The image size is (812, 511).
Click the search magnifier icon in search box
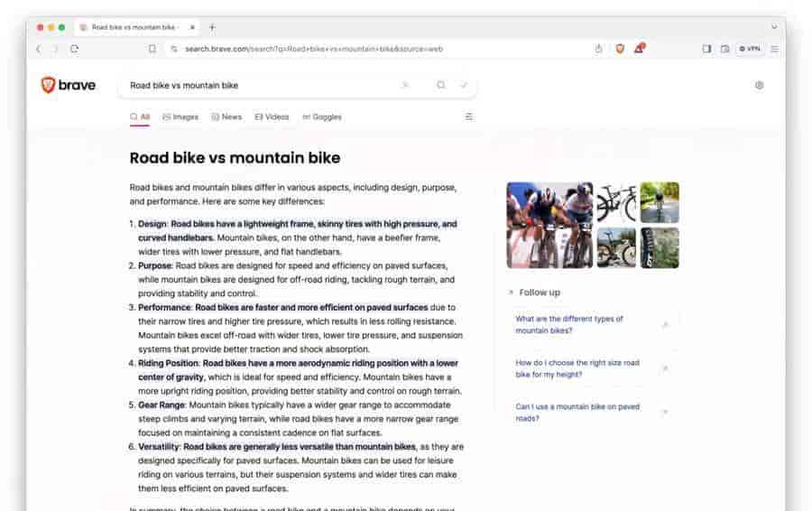point(440,85)
